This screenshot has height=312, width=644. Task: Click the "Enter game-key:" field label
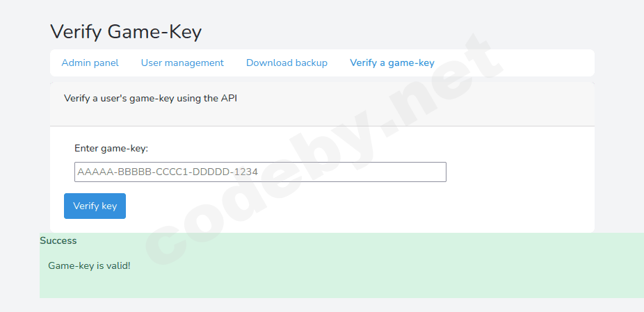(111, 148)
